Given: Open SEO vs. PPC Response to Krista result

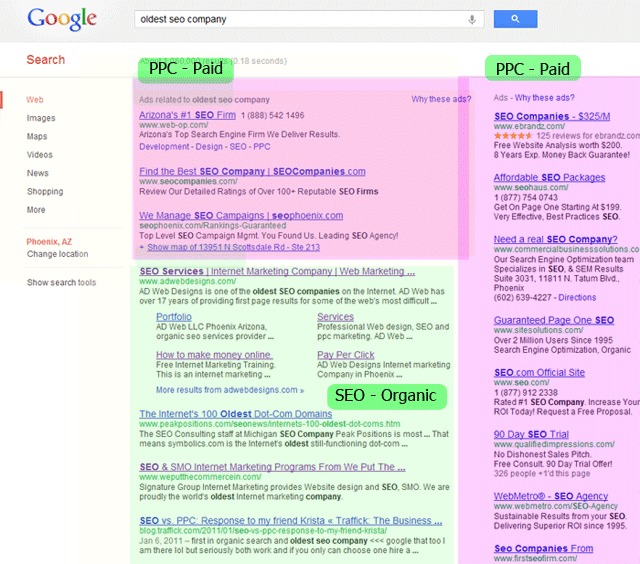Looking at the screenshot, I should (x=291, y=521).
